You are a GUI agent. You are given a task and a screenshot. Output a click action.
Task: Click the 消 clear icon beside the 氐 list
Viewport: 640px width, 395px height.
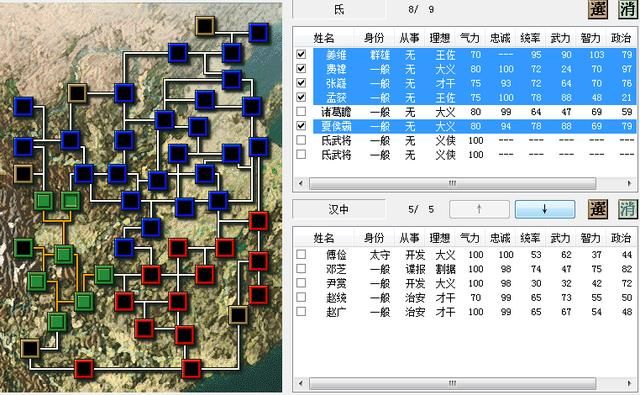[x=628, y=9]
